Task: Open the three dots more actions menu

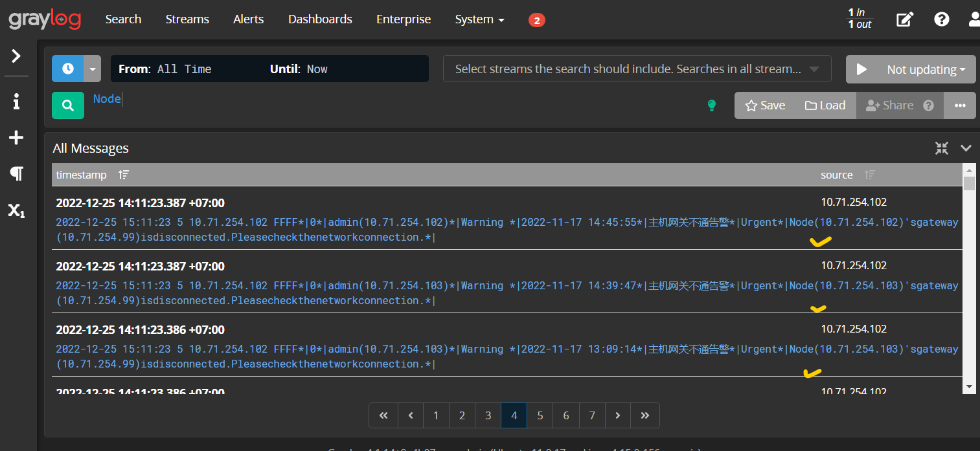Action: point(960,105)
